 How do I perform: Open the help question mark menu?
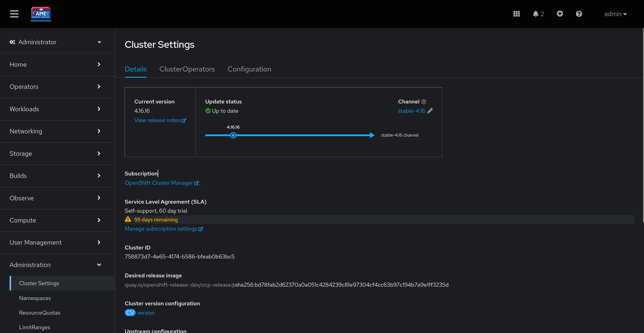pos(579,14)
